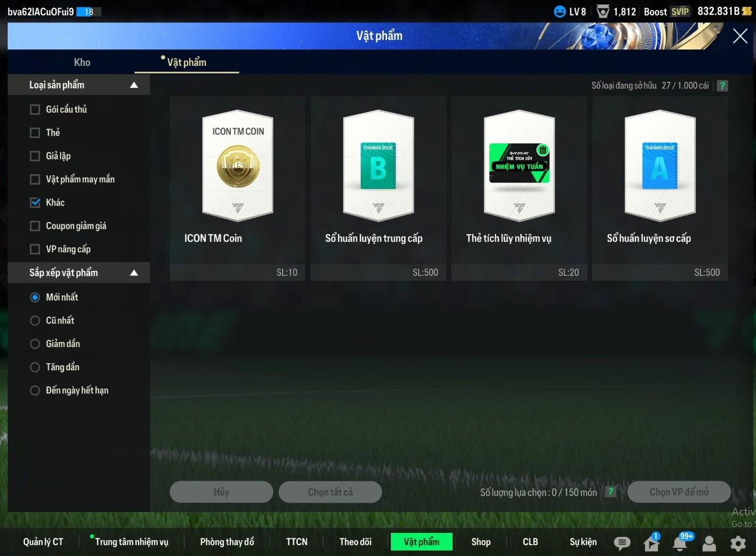Click the help icon beside selection count
This screenshot has width=756, height=556.
pos(610,492)
